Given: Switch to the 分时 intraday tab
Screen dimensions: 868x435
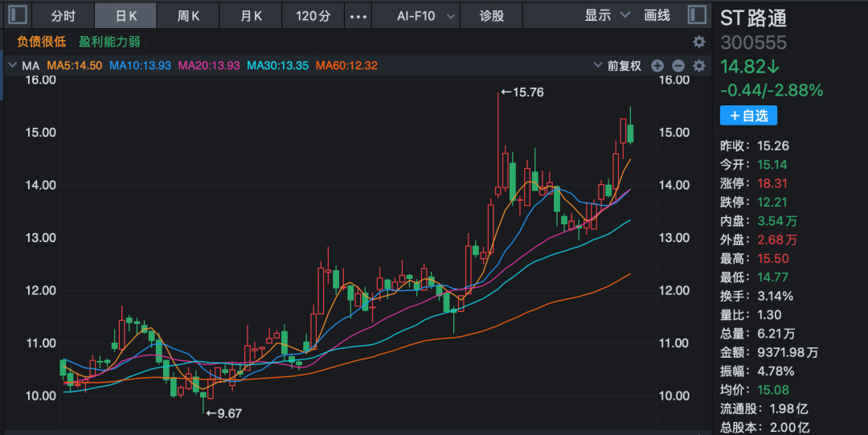Looking at the screenshot, I should [63, 15].
